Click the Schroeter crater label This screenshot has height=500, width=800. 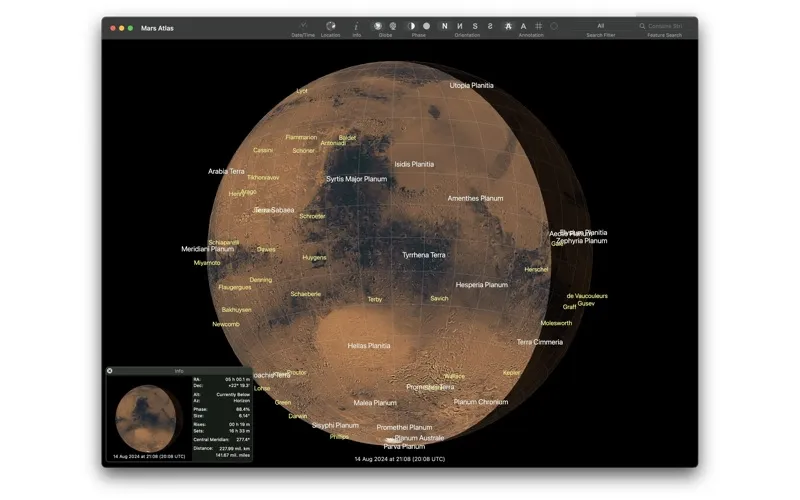[x=312, y=216]
